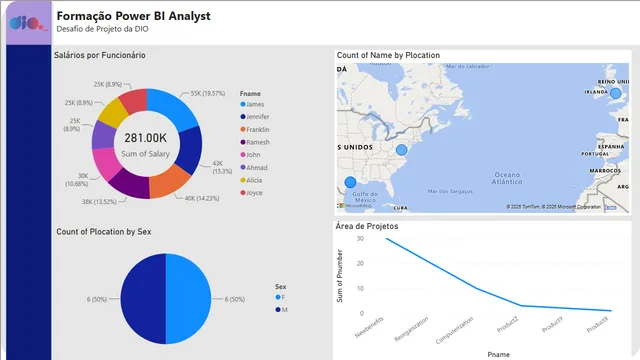
Task: Click the Sum of Pnumber axis title
Action: pyautogui.click(x=340, y=276)
